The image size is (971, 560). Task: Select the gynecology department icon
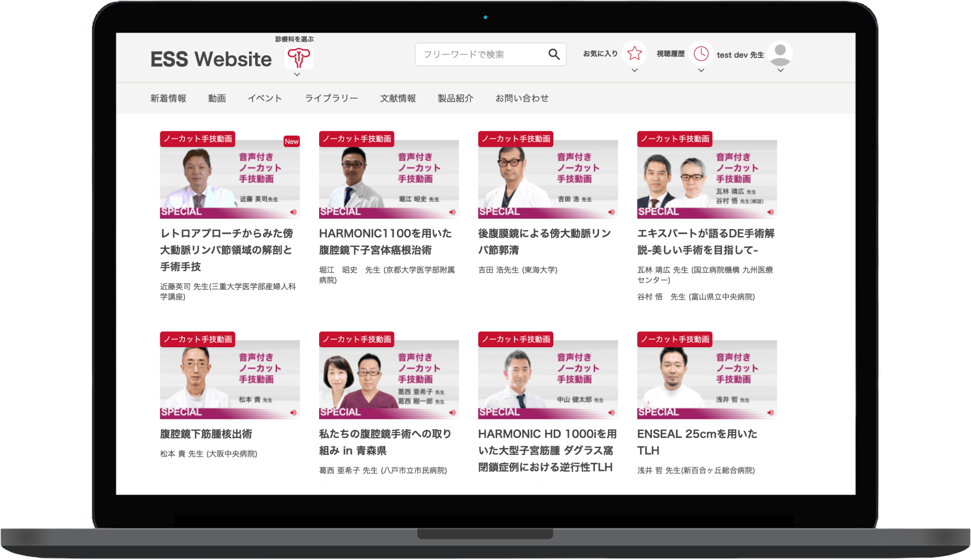(299, 57)
